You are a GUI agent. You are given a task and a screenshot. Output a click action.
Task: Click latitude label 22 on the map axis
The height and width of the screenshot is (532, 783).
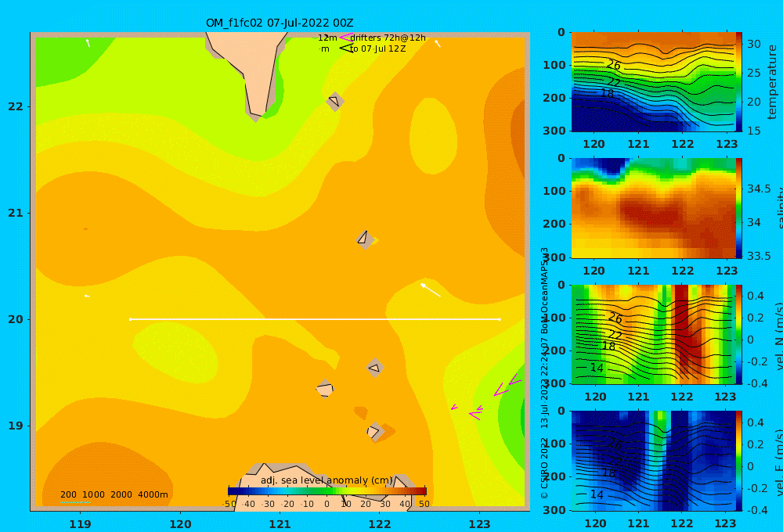pos(16,106)
